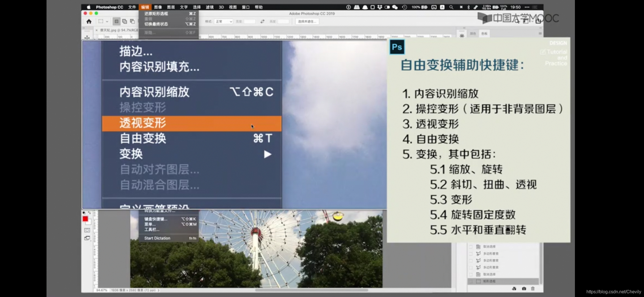Open the Apple menu
The height and width of the screenshot is (297, 644).
pyautogui.click(x=89, y=7)
